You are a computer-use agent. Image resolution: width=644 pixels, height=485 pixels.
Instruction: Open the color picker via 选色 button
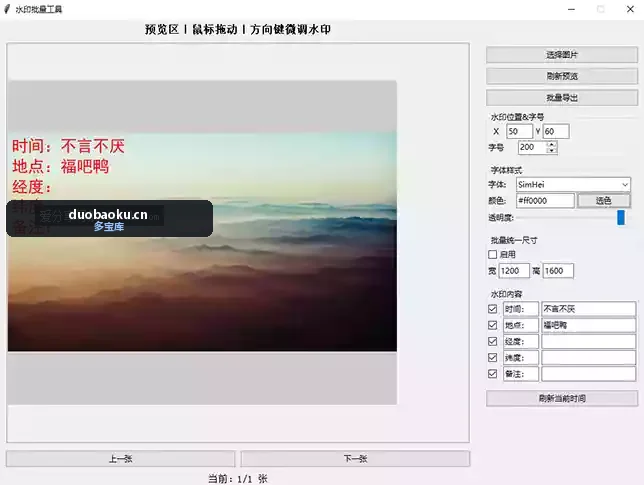[603, 200]
